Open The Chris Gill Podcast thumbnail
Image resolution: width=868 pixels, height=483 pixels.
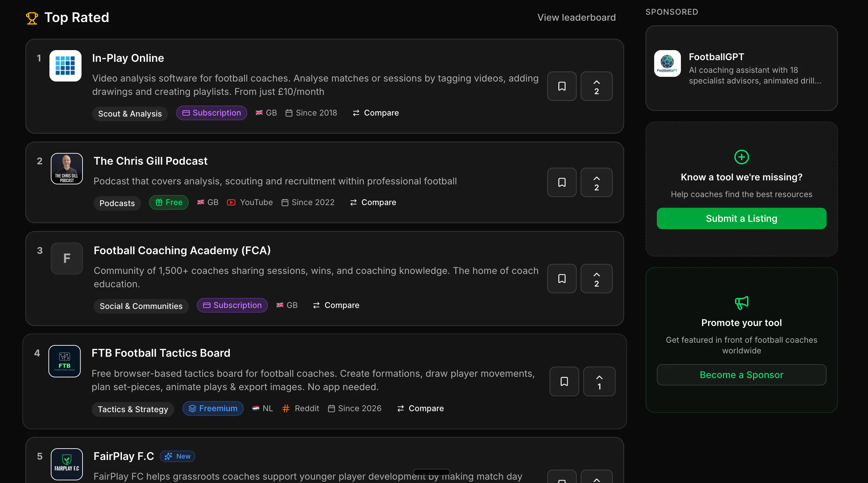[x=67, y=169]
